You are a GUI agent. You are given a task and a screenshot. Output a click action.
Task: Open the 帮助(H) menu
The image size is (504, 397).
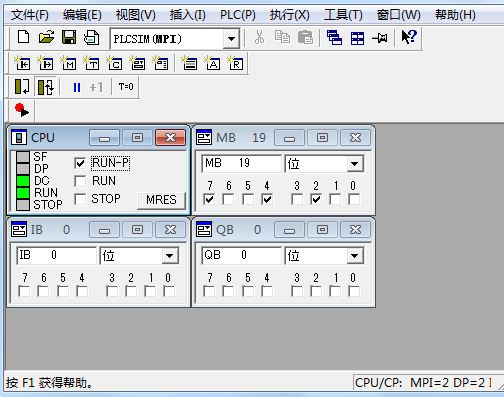(x=455, y=15)
